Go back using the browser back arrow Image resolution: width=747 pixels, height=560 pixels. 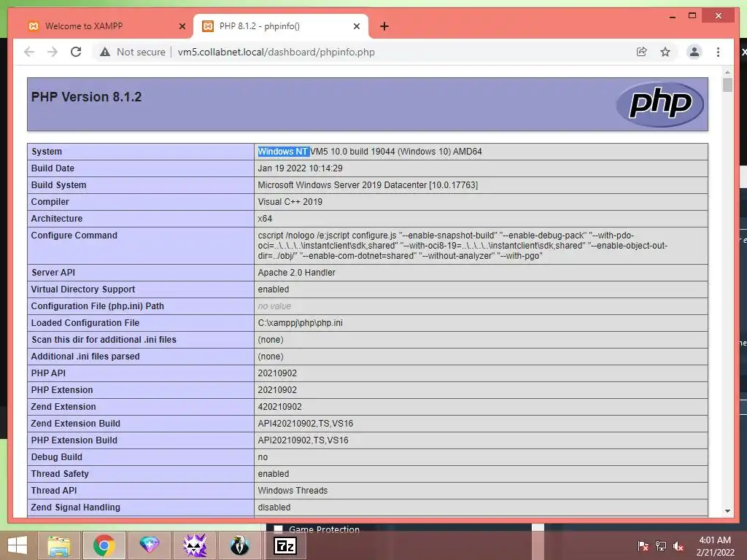pos(29,52)
